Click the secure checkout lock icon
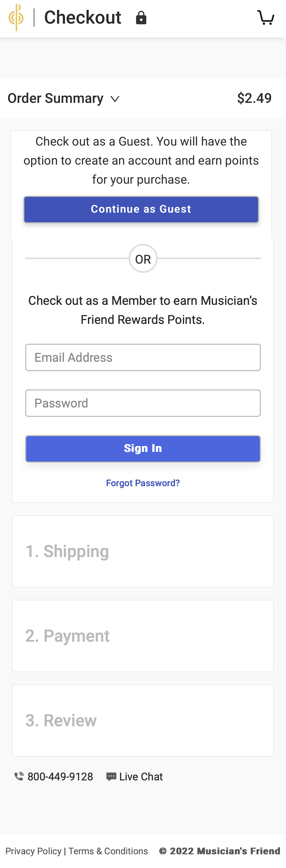This screenshot has width=286, height=868. tap(141, 18)
